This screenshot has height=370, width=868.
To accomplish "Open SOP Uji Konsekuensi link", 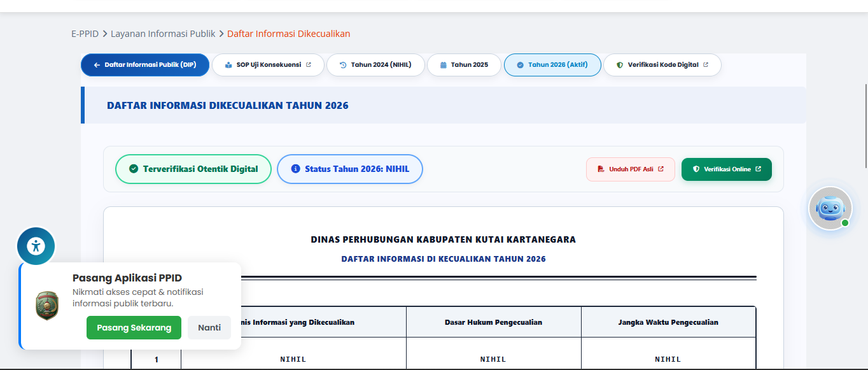I will click(x=268, y=65).
